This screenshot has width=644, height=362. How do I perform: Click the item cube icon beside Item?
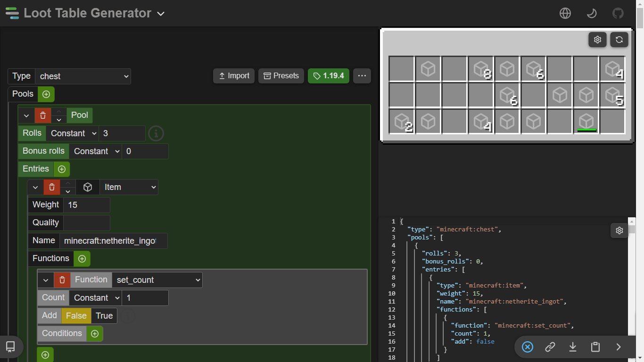pyautogui.click(x=88, y=187)
